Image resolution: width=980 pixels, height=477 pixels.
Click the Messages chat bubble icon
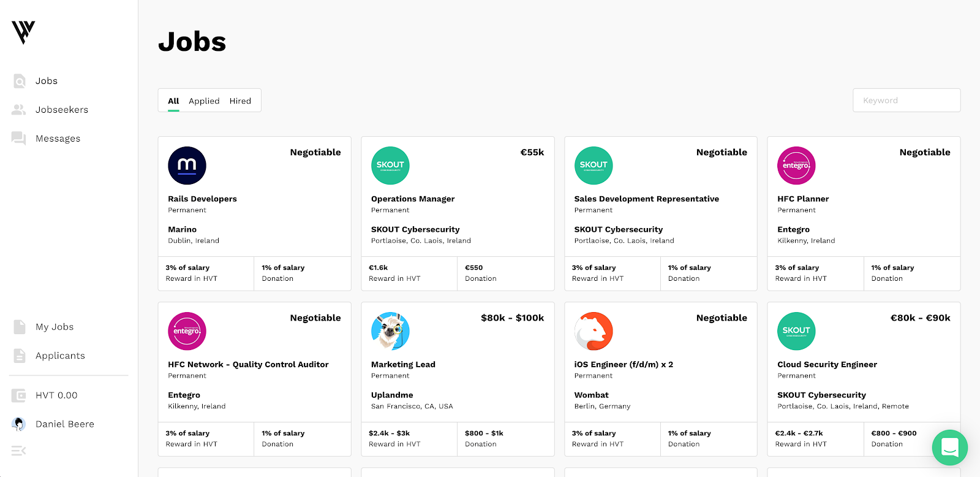(x=19, y=139)
